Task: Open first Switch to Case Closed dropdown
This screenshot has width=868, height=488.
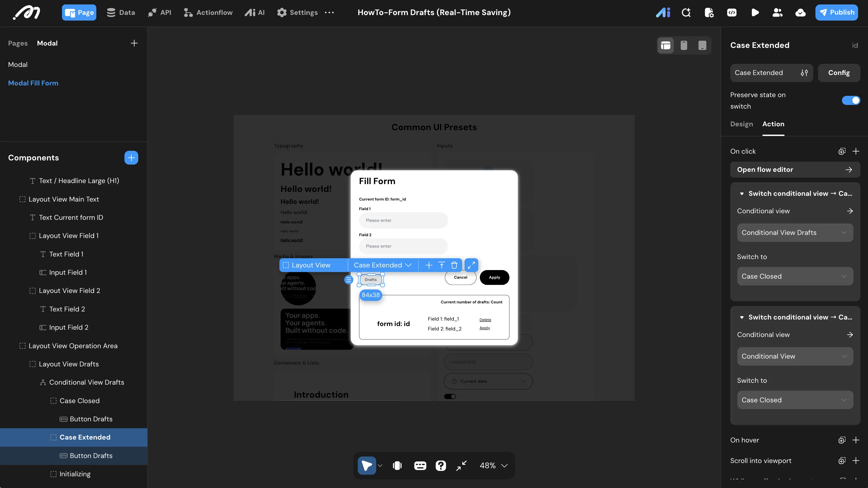Action: [x=795, y=276]
